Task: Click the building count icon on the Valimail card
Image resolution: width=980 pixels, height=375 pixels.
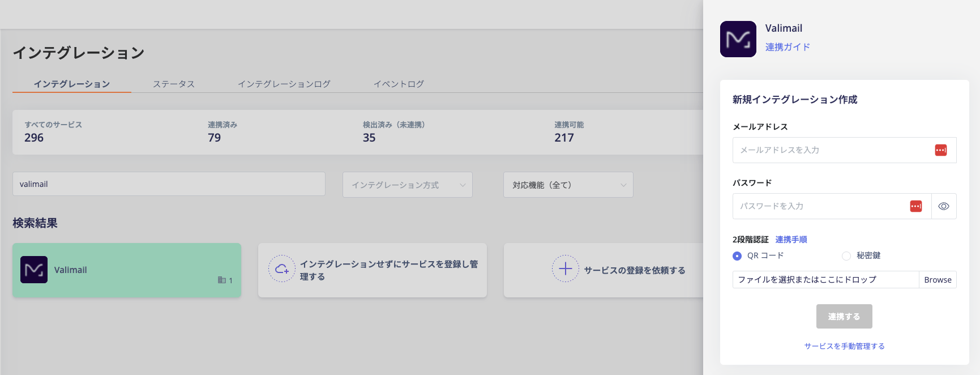Action: 222,280
